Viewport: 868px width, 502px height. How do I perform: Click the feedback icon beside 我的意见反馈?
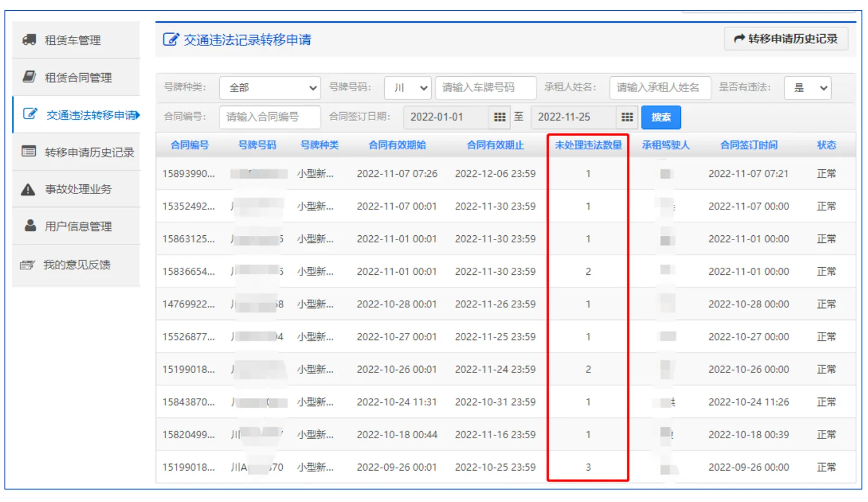[27, 265]
